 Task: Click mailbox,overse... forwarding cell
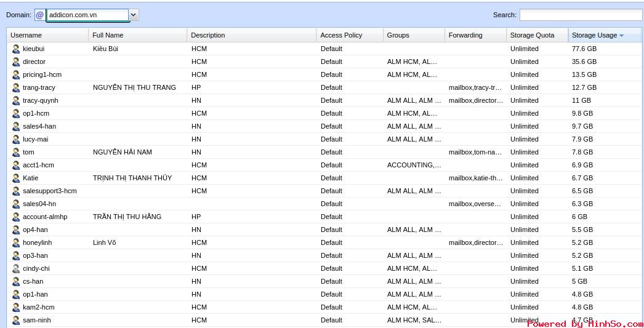click(x=475, y=204)
